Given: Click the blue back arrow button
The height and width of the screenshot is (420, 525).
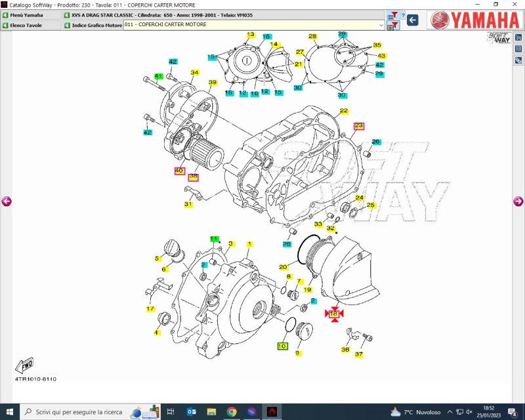Looking at the screenshot, I should point(413,20).
